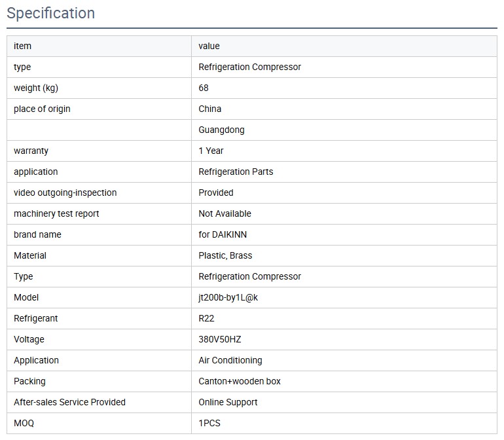
Task: Select the 'value' column header cell
Action: point(209,46)
